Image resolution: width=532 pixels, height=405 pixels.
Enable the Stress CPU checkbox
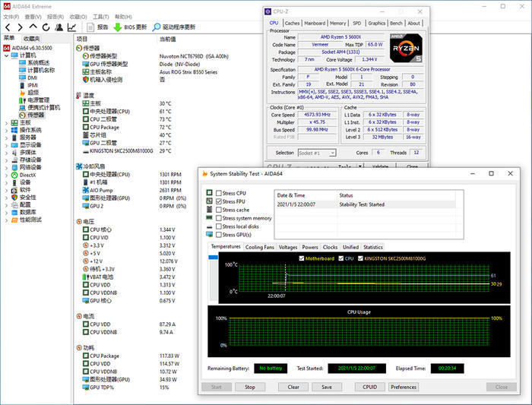click(x=219, y=193)
